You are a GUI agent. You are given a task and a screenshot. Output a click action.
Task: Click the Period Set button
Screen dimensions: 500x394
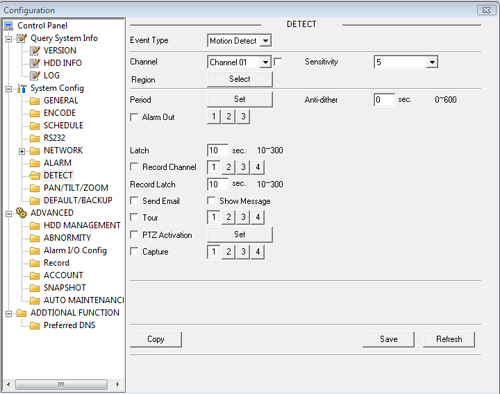[240, 99]
